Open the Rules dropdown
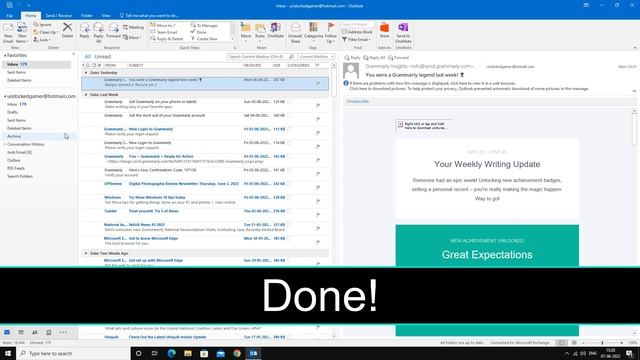640x360 pixels. click(x=260, y=32)
